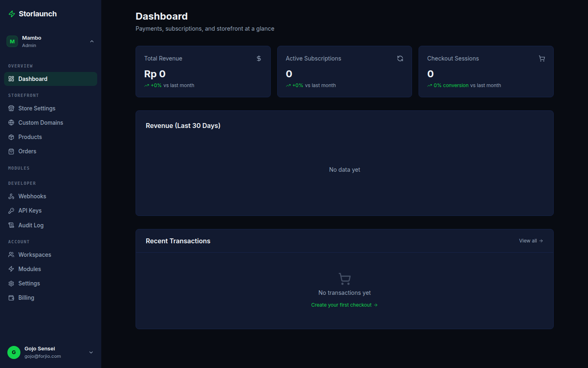
Task: Click the Checkout Sessions card
Action: [x=486, y=72]
